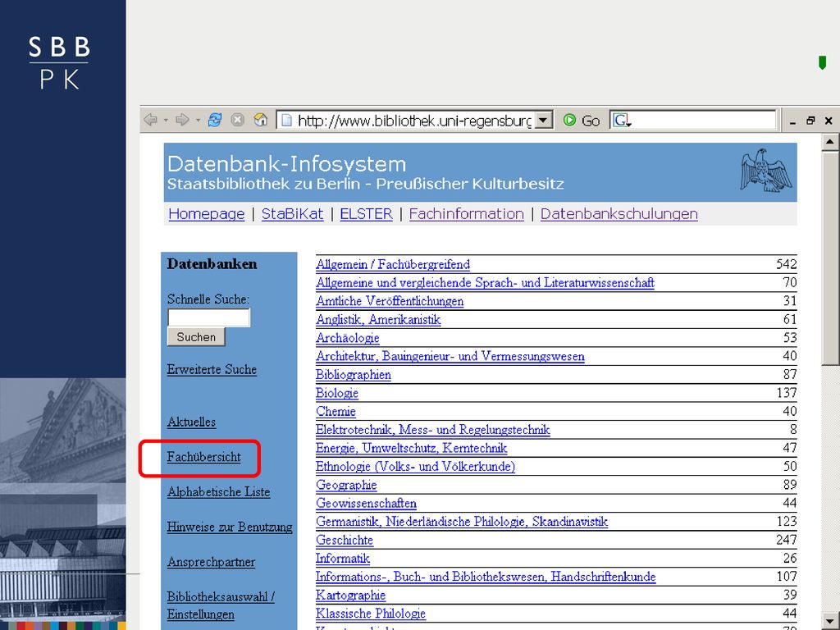
Task: Open the ELSTER link
Action: coord(367,214)
